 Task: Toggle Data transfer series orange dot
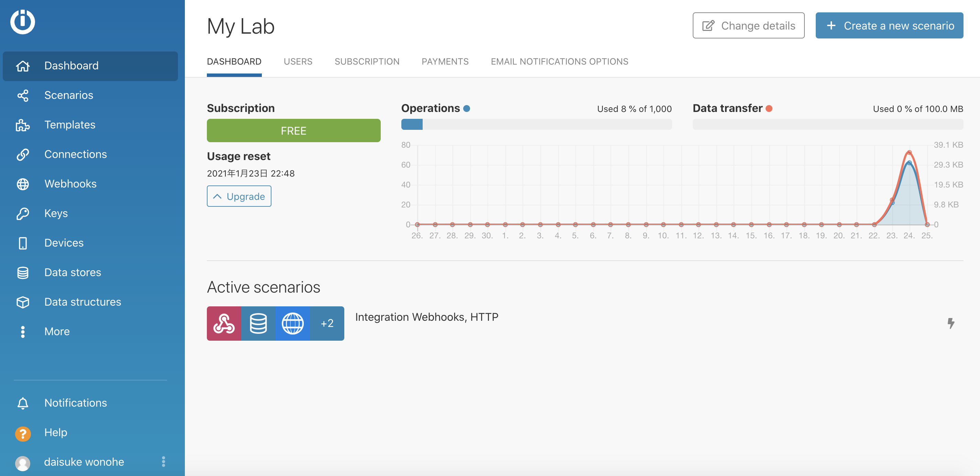tap(769, 109)
